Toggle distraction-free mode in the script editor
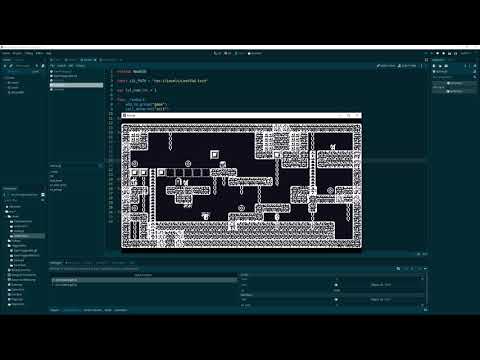 click(x=426, y=60)
